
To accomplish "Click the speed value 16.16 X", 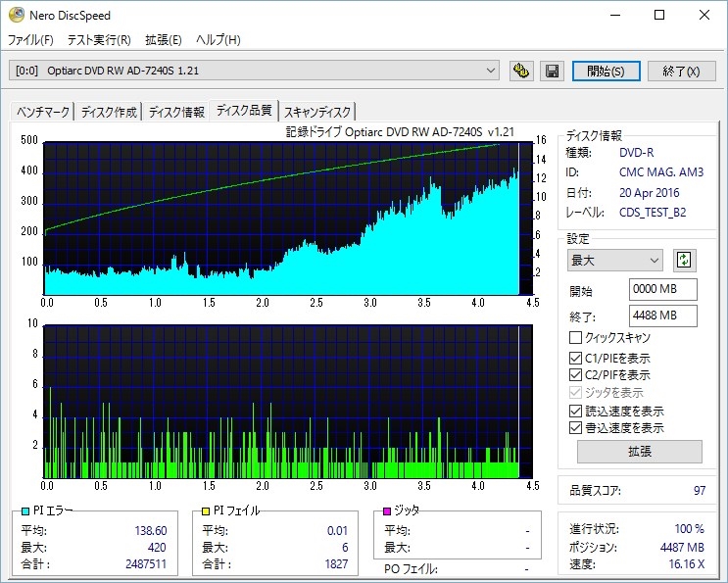I will tap(686, 564).
